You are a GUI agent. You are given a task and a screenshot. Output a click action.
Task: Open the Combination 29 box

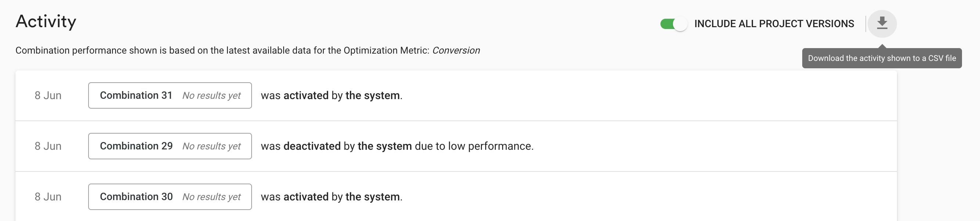pos(170,146)
